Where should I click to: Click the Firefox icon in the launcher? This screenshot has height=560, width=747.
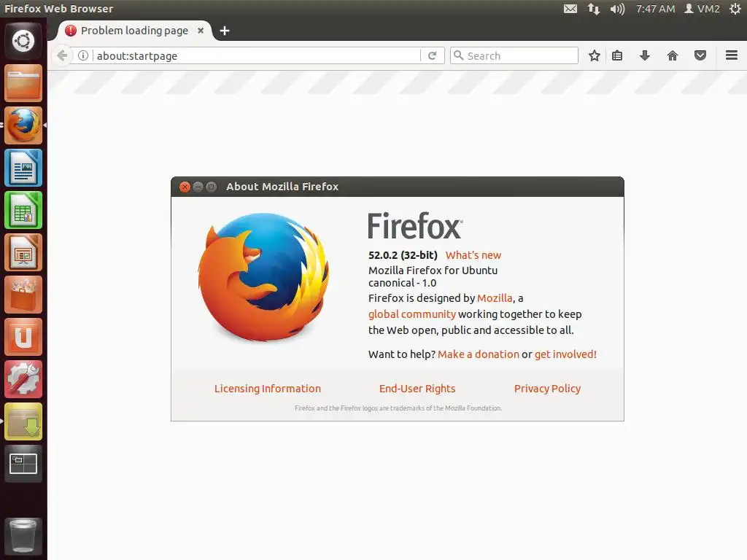tap(23, 125)
